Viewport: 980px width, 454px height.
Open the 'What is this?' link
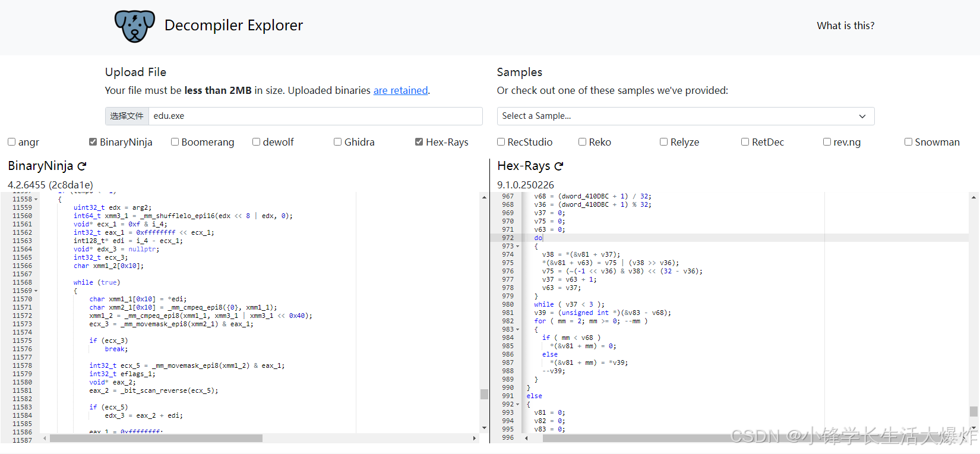point(845,26)
